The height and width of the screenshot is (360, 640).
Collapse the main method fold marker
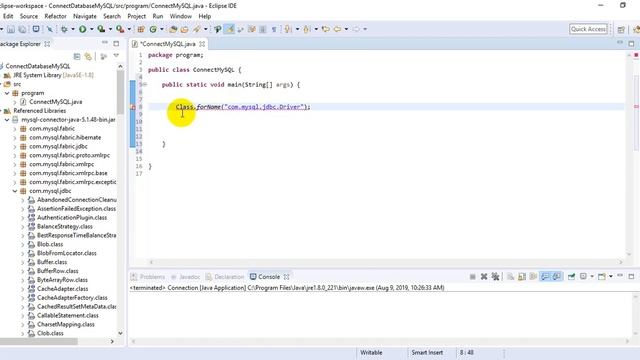click(x=144, y=84)
